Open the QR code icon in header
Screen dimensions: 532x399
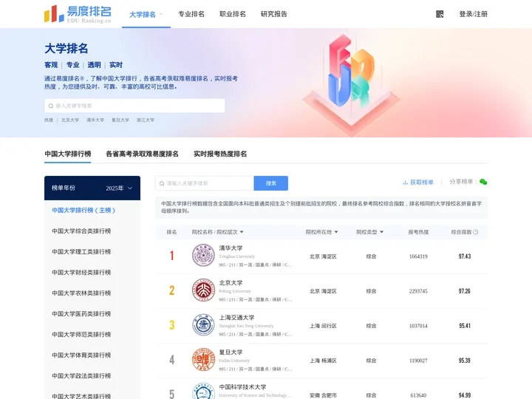tap(440, 14)
